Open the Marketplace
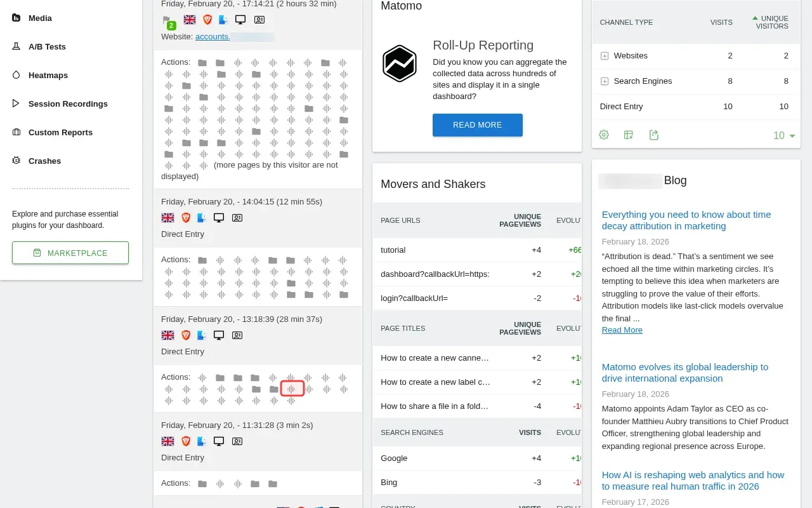Viewport: 812px width, 508px height. coord(70,253)
